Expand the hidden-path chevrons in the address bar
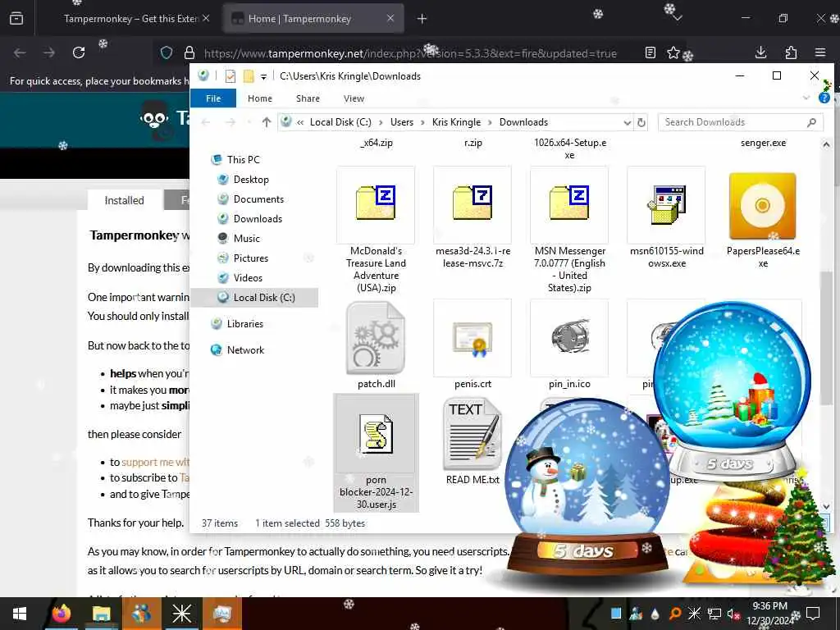 (x=300, y=123)
